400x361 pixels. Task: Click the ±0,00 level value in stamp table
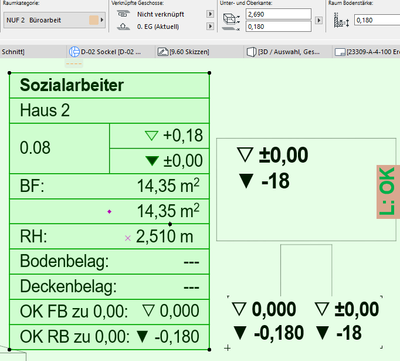click(183, 161)
